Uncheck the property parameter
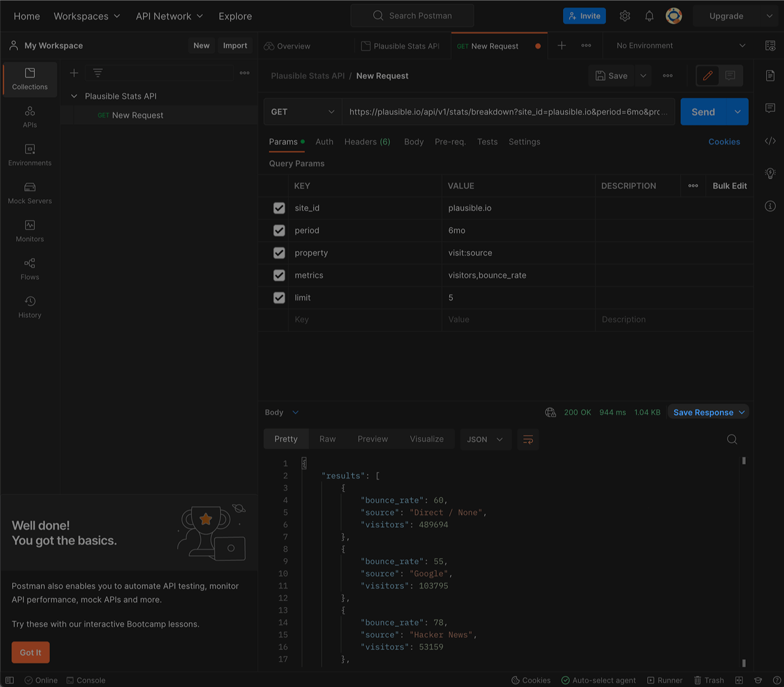The image size is (784, 687). tap(279, 253)
